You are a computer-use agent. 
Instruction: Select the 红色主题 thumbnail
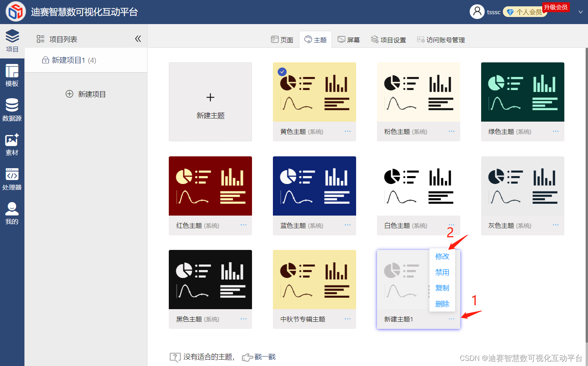coord(210,186)
